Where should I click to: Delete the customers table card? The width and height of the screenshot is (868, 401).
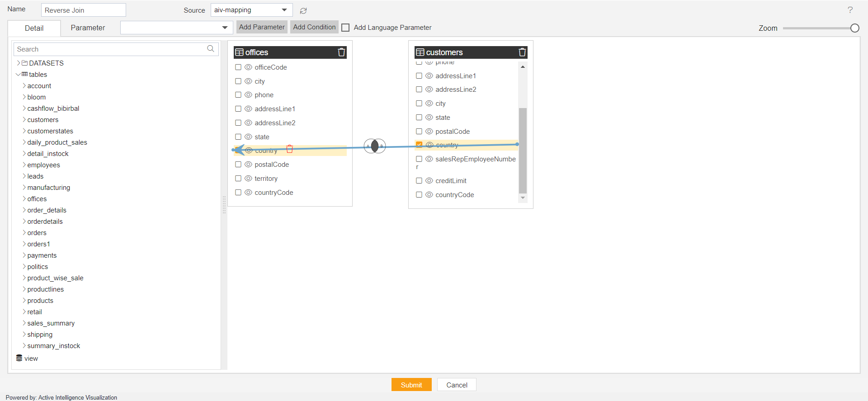point(522,52)
